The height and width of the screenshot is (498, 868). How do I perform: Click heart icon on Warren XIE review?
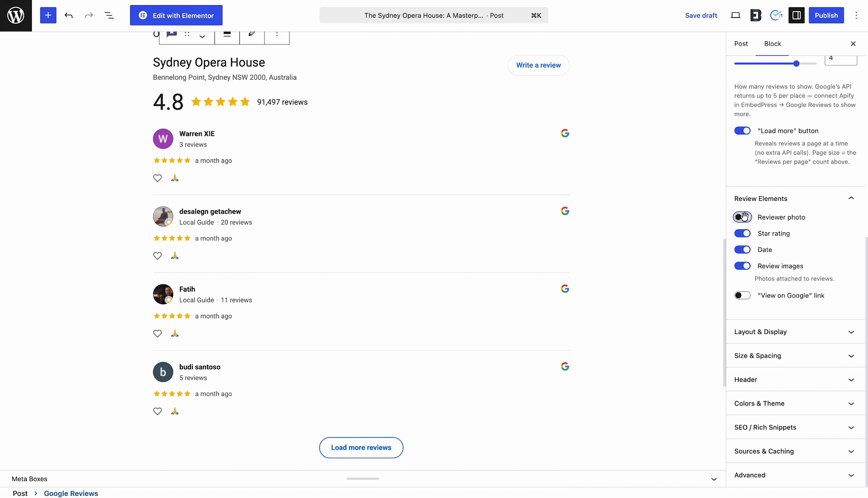pos(157,178)
